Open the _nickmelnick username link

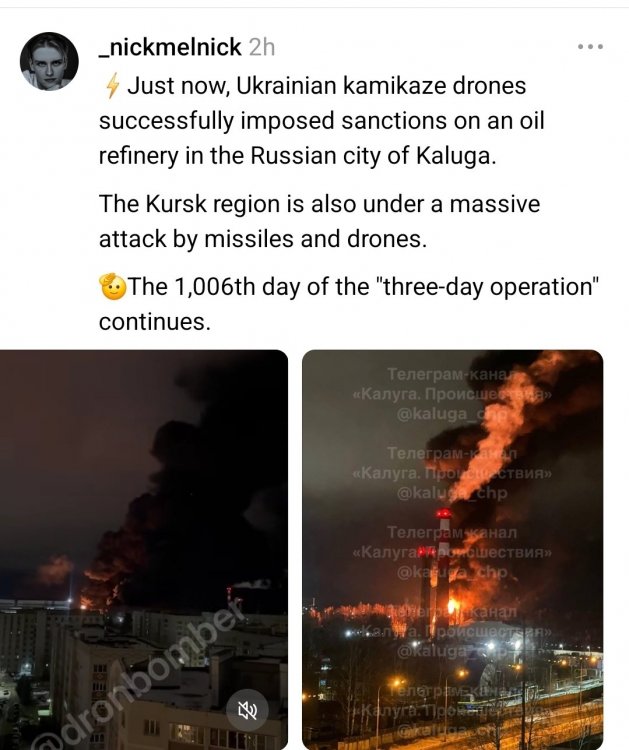170,47
